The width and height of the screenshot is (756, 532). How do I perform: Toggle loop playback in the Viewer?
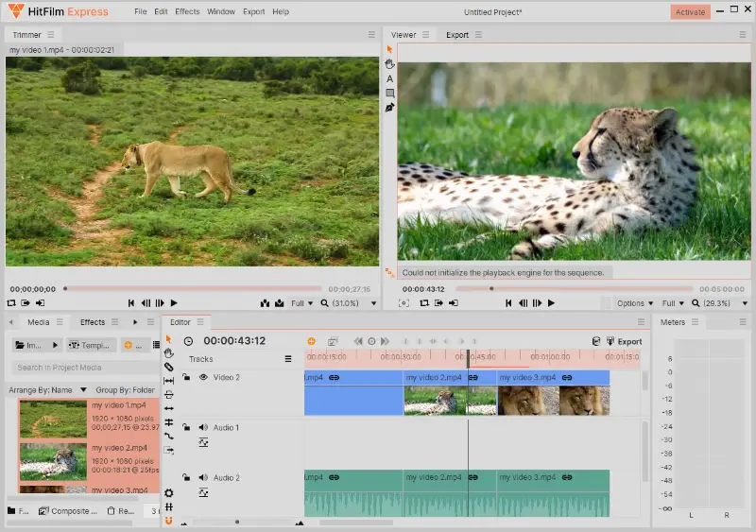(424, 303)
